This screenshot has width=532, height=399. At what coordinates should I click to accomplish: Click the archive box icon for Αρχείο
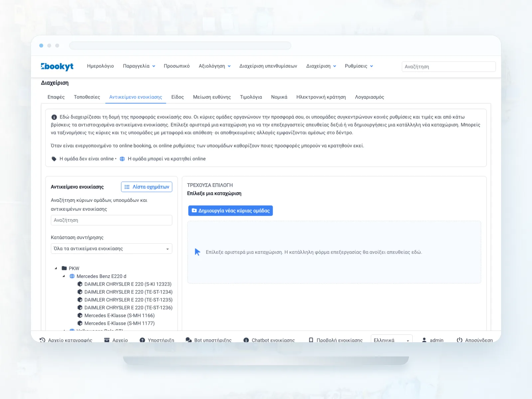point(107,340)
